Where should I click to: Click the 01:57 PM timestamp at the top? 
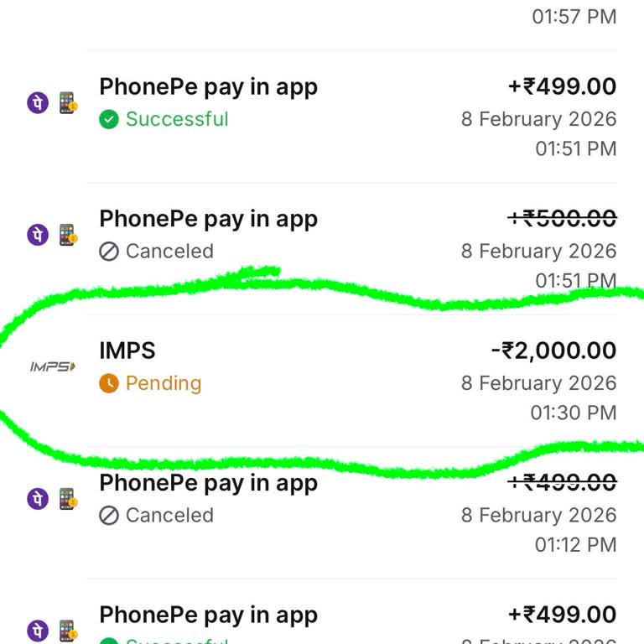point(574,16)
